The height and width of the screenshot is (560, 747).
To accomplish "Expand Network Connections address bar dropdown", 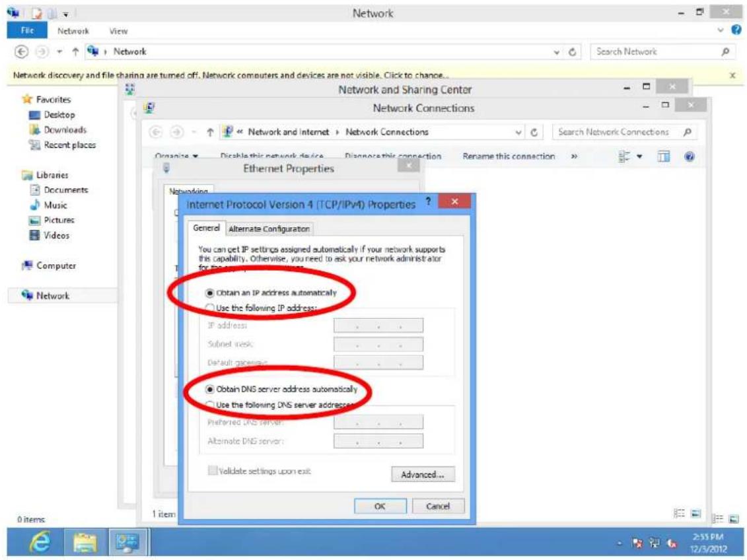I will [518, 132].
